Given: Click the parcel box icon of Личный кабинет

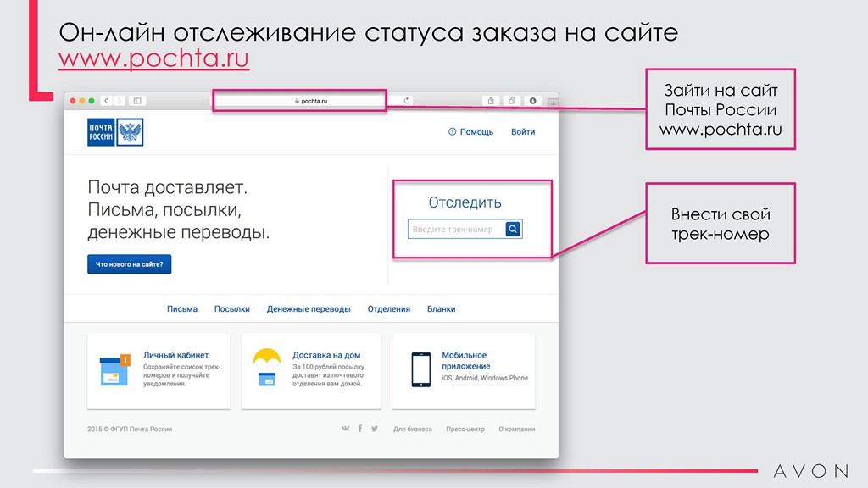Looking at the screenshot, I should pos(114,369).
